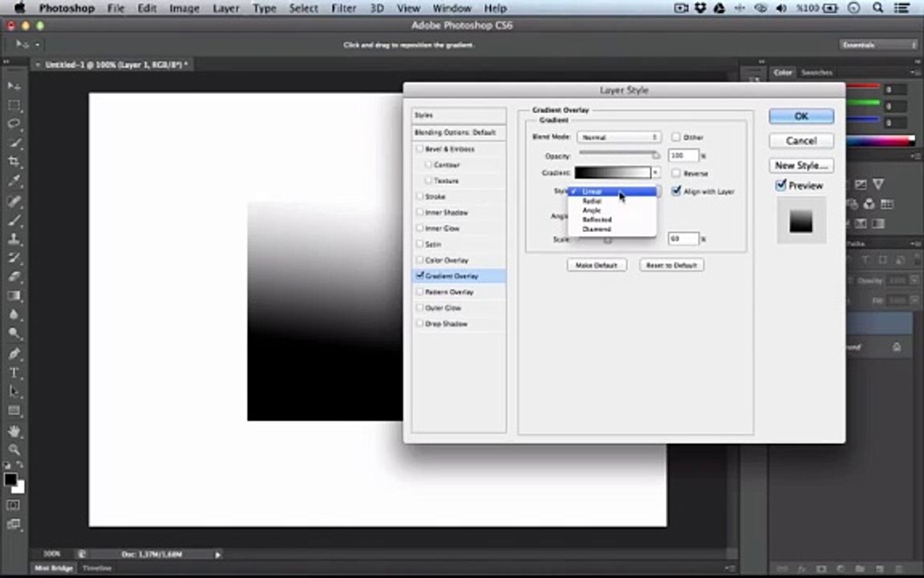Enable Drop Shadow checkbox
Image resolution: width=924 pixels, height=578 pixels.
point(419,324)
